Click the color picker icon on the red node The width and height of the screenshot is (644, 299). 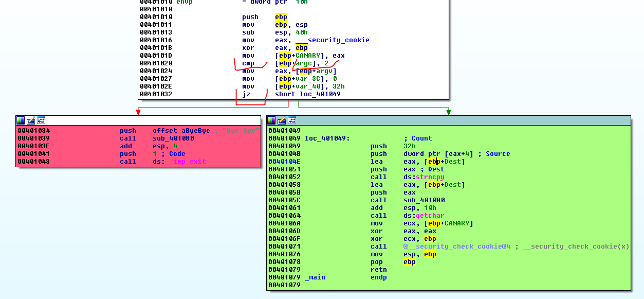point(21,120)
